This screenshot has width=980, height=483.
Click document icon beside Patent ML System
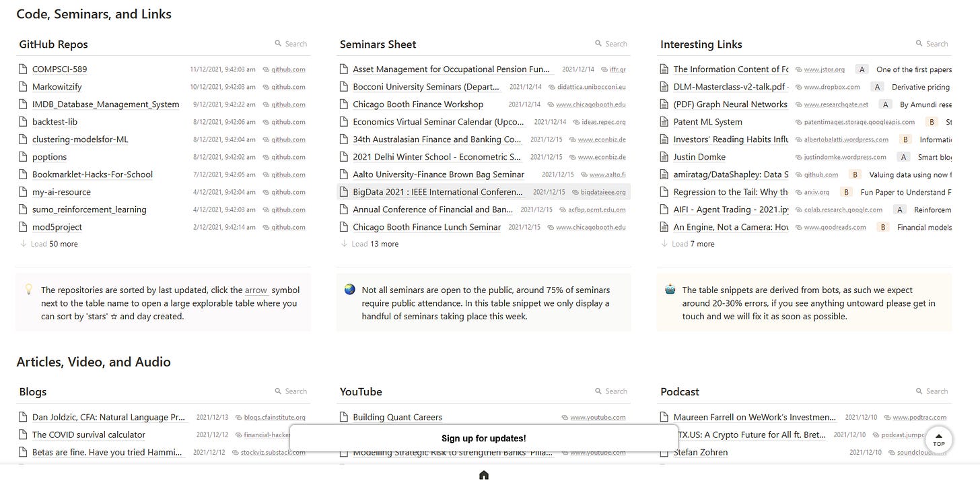[x=664, y=121]
